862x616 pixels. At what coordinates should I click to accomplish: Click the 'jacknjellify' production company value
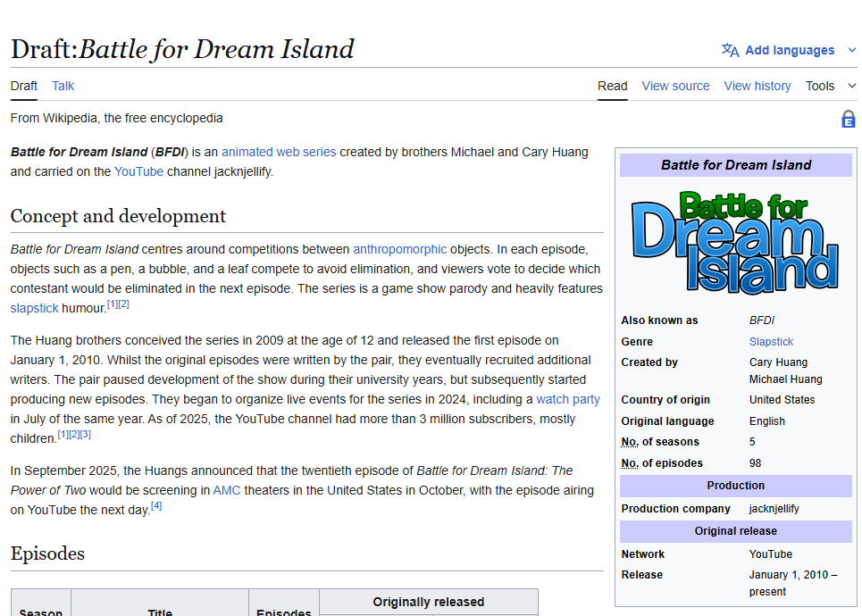[774, 509]
